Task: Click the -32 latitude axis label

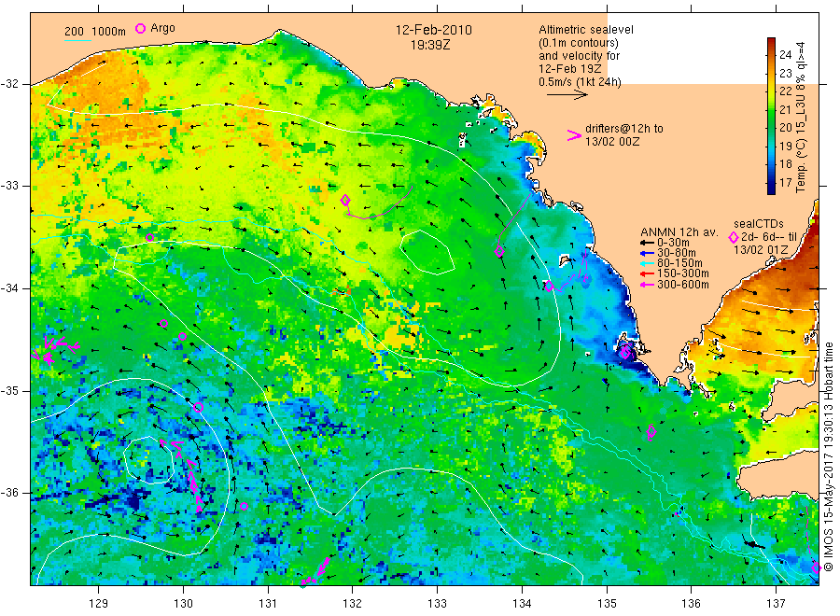Action: [9, 84]
